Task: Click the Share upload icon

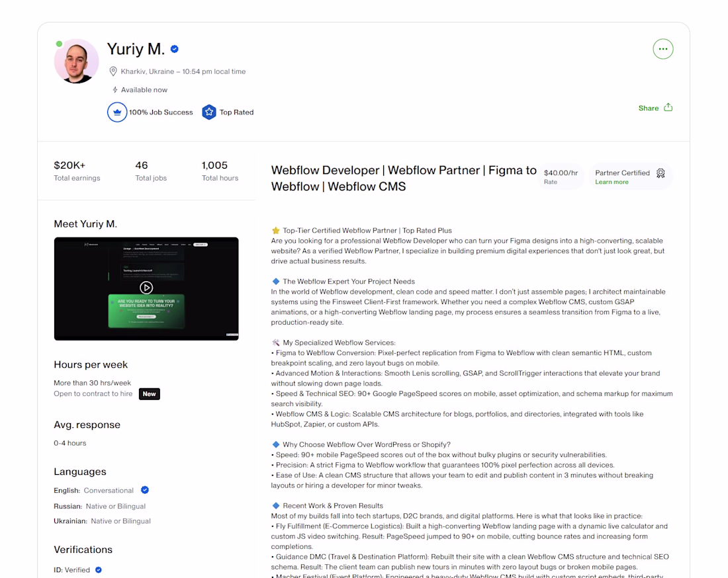Action: 668,107
